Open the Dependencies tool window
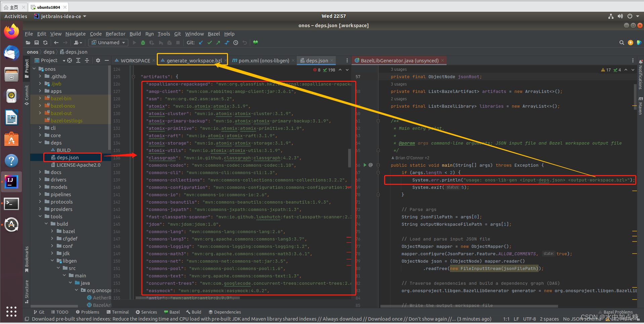 coord(224,312)
